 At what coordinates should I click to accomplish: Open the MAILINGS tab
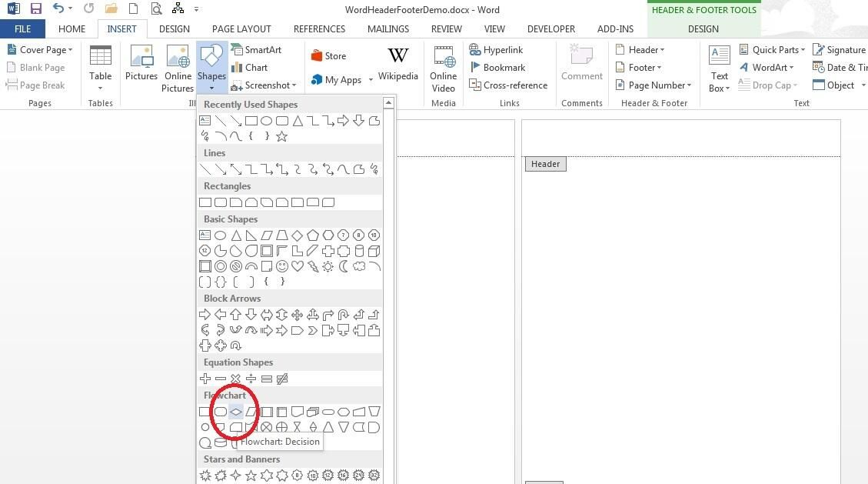point(387,28)
